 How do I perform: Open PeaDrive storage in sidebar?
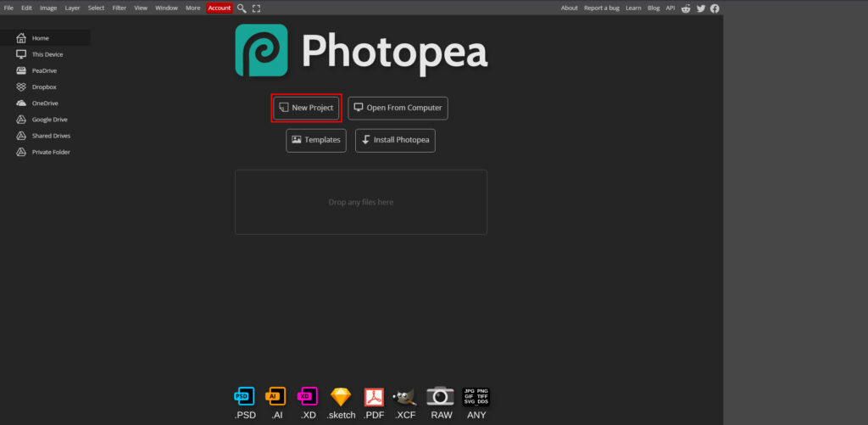(46, 70)
